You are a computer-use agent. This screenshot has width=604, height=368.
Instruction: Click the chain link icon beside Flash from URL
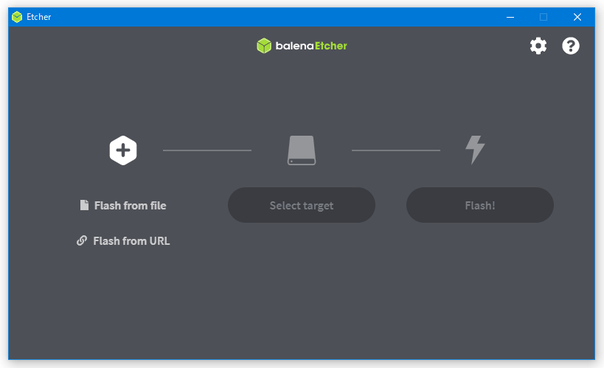(82, 240)
